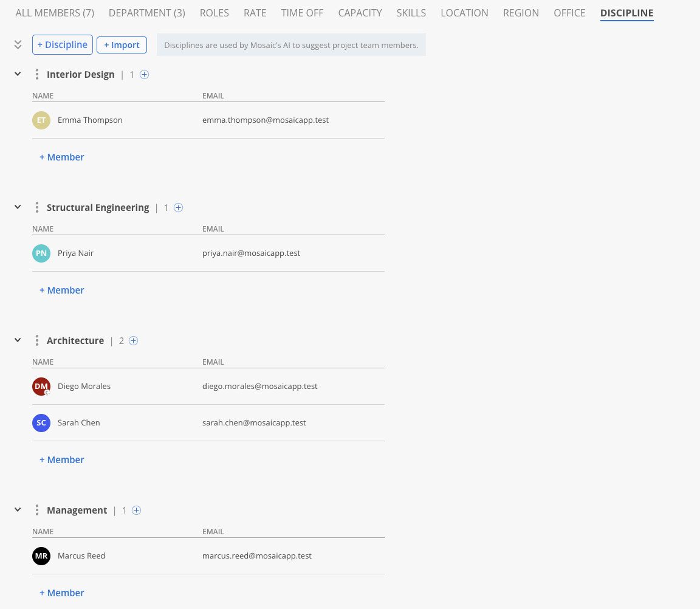Open the Skills tab

click(411, 13)
